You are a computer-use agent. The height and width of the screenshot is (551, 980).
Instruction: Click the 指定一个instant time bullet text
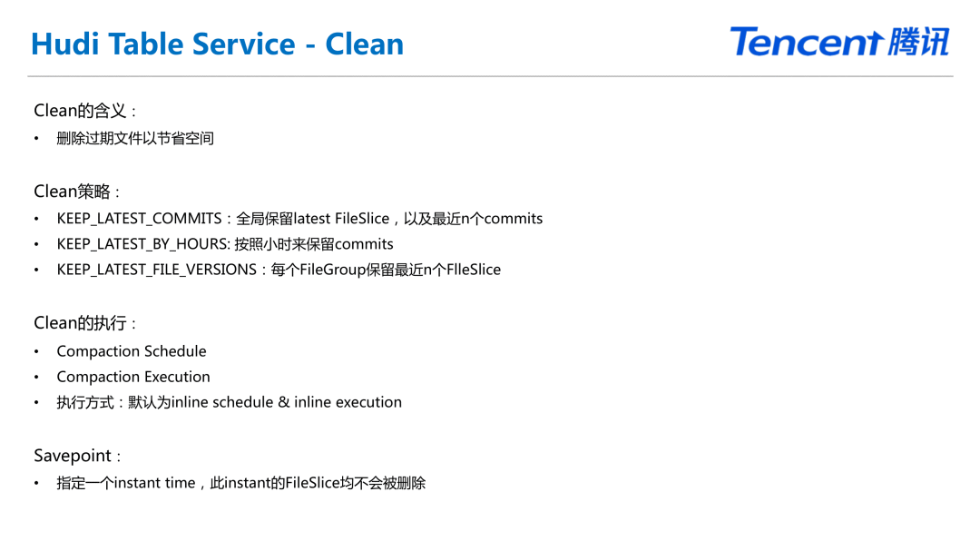tap(241, 483)
